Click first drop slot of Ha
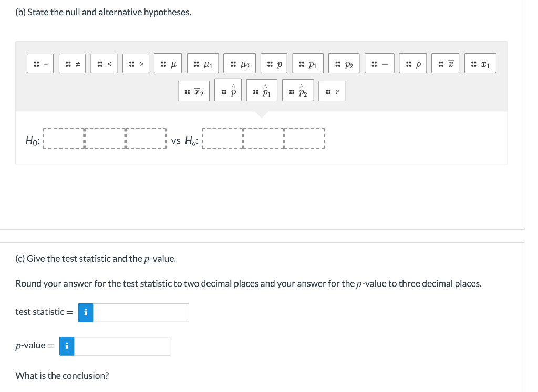 222,139
